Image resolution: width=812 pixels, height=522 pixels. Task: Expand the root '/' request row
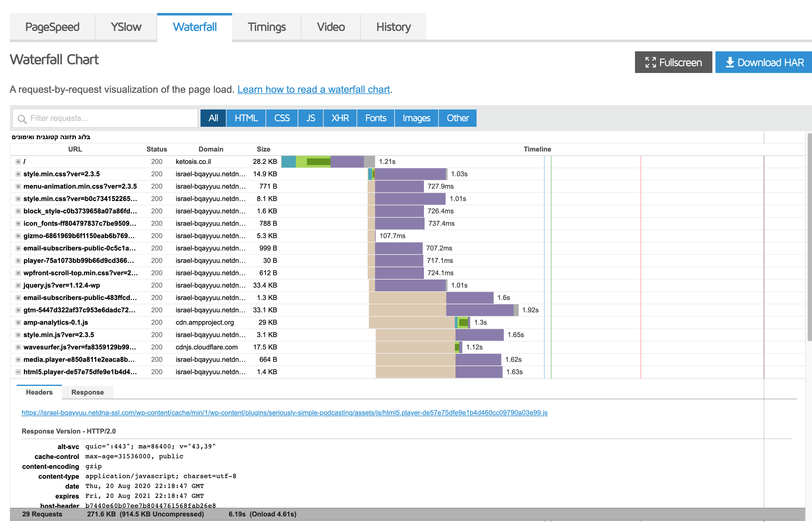click(18, 162)
